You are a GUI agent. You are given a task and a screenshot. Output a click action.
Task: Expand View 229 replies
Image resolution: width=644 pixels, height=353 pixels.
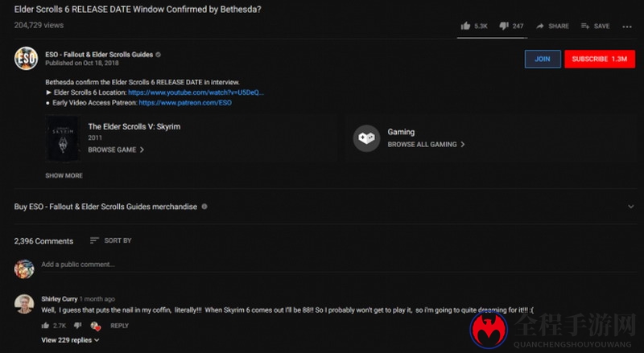tap(70, 340)
